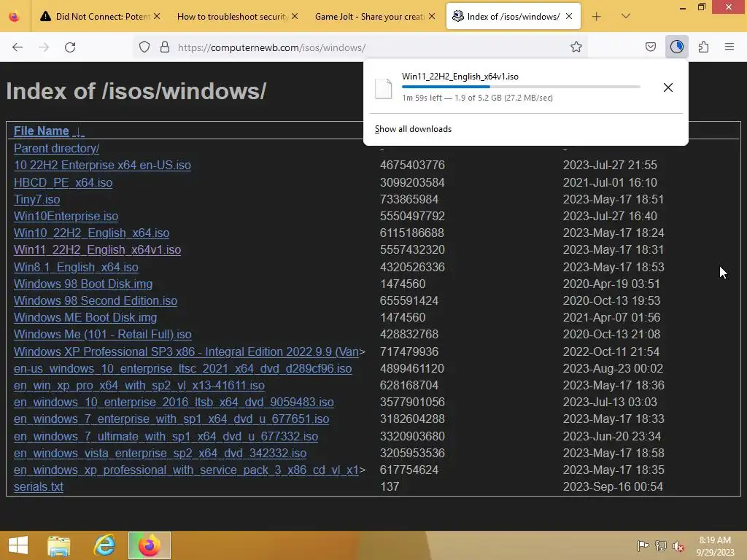Click the Win11_22H2_English_x64v1.iso link
Screen dimensions: 747x560
(x=97, y=250)
